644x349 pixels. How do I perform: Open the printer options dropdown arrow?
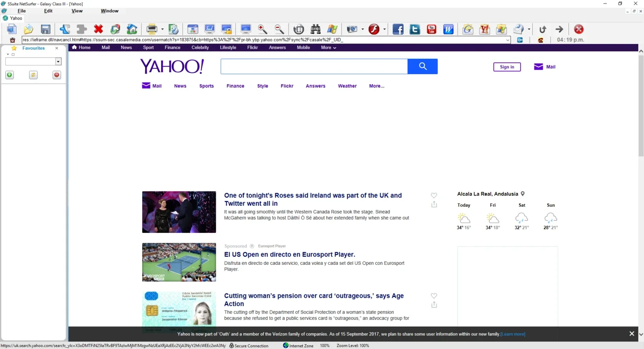click(x=162, y=30)
